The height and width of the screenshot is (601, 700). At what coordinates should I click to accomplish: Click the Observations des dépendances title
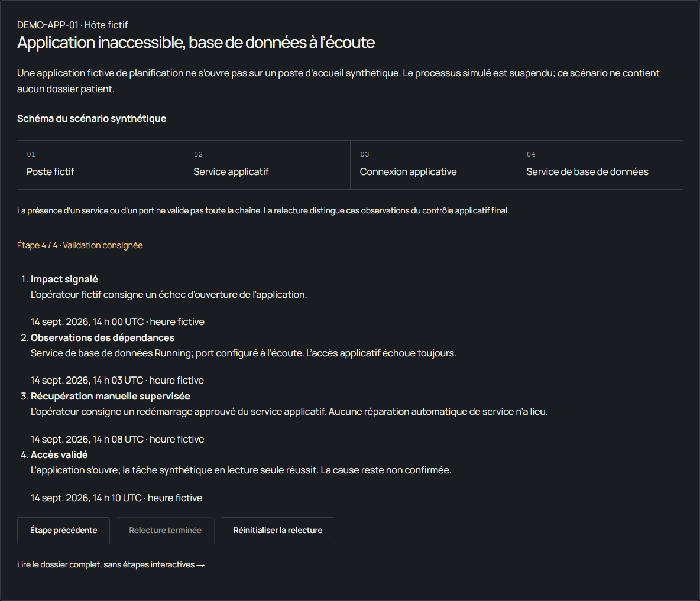[x=103, y=338]
